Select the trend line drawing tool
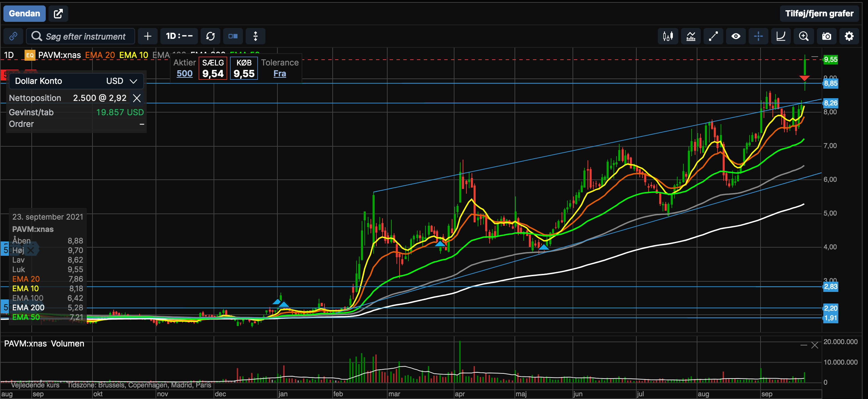Screen dimensions: 868x399 713,36
